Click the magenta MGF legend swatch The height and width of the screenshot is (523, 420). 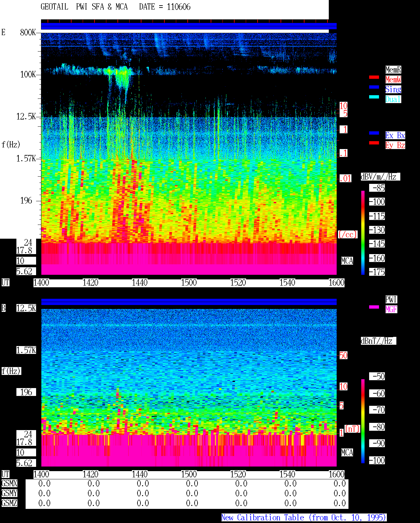pyautogui.click(x=374, y=307)
